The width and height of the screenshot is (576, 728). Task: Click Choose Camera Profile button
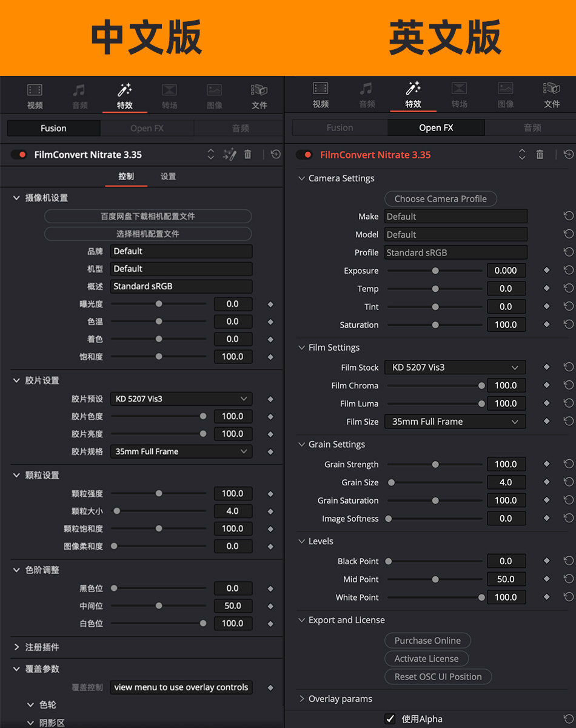pyautogui.click(x=441, y=198)
